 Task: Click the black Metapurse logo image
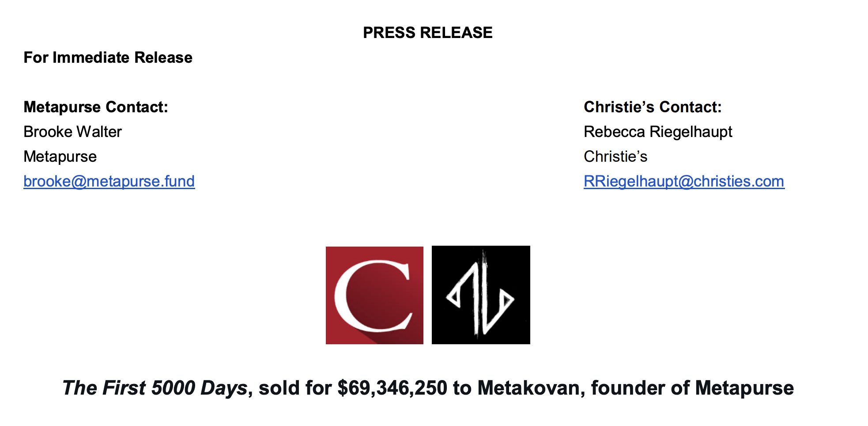click(x=481, y=295)
